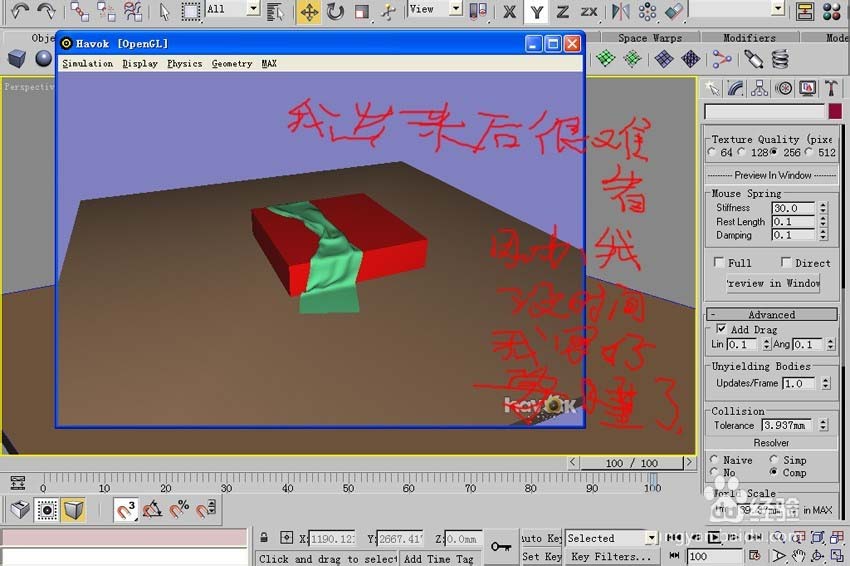
Task: Click the large Set Keys key icon
Action: click(x=501, y=546)
